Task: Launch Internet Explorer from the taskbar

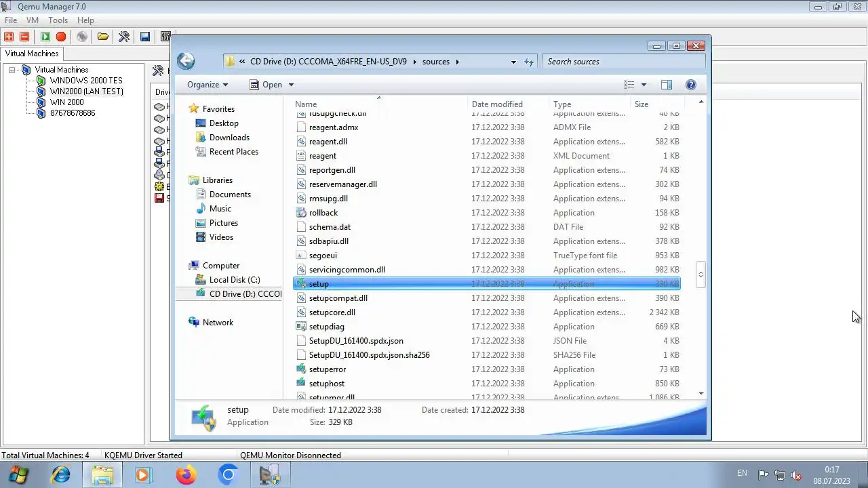Action: (60, 475)
